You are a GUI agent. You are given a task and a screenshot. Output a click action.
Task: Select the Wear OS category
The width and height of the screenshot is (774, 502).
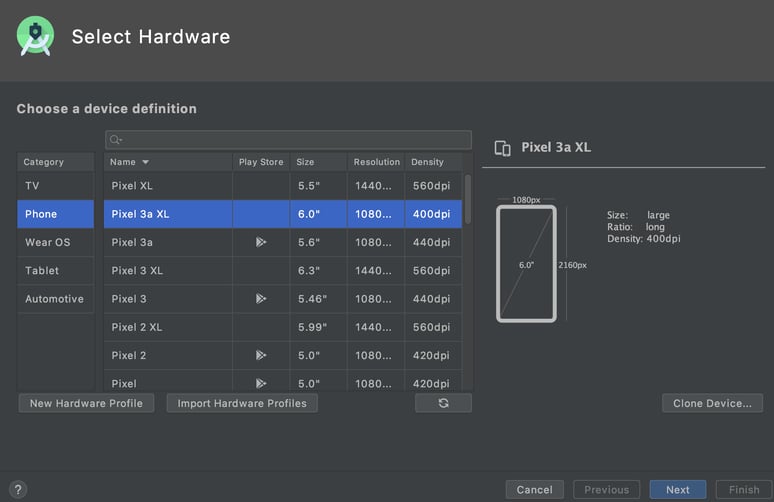point(55,242)
